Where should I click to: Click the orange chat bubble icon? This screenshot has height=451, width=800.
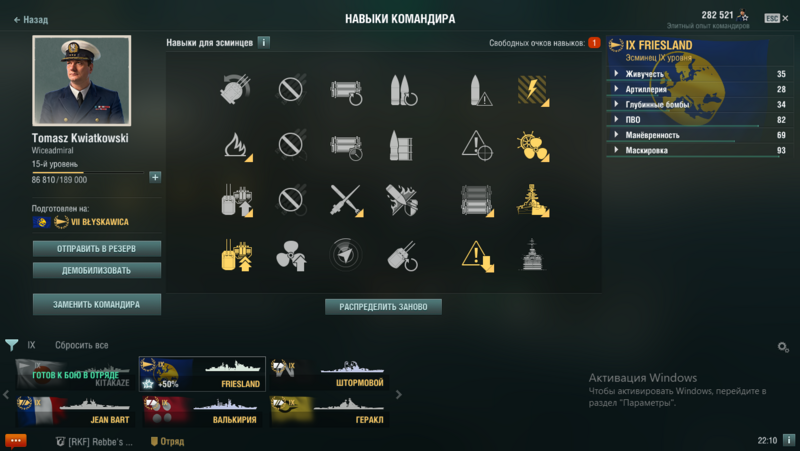pyautogui.click(x=15, y=441)
